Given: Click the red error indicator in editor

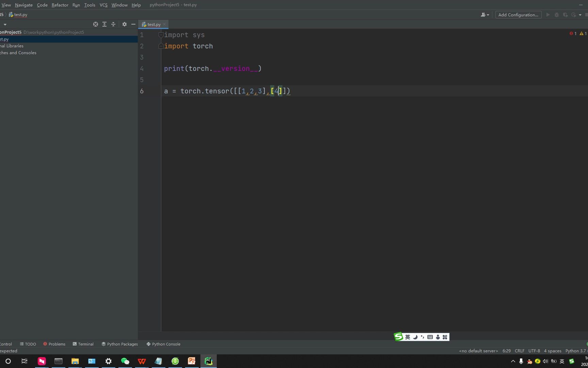Looking at the screenshot, I should pyautogui.click(x=573, y=33).
